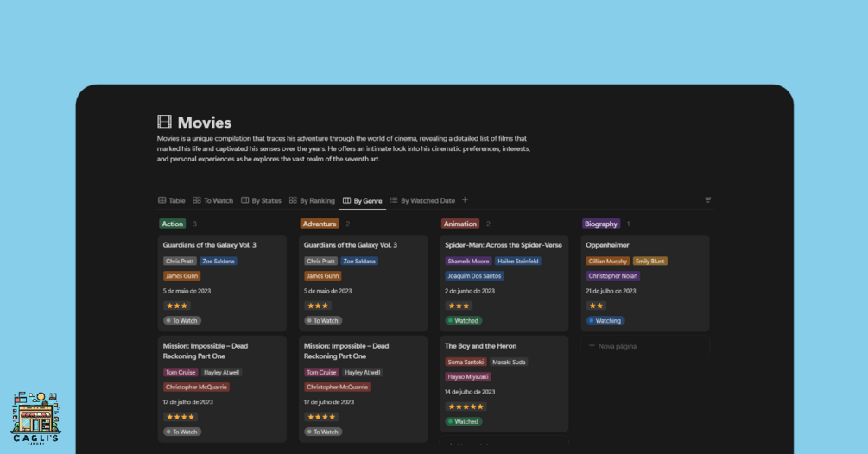
Task: Click Watched status on Spider-Man card
Action: [x=463, y=321]
